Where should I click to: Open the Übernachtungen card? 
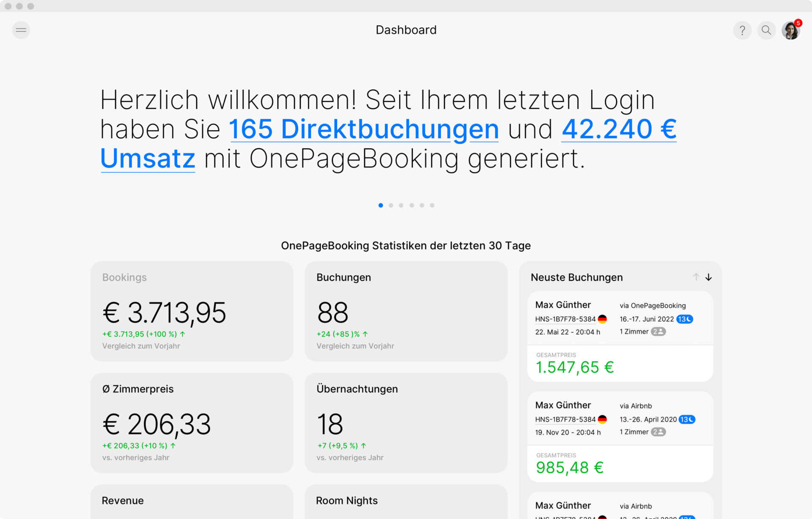(x=406, y=423)
